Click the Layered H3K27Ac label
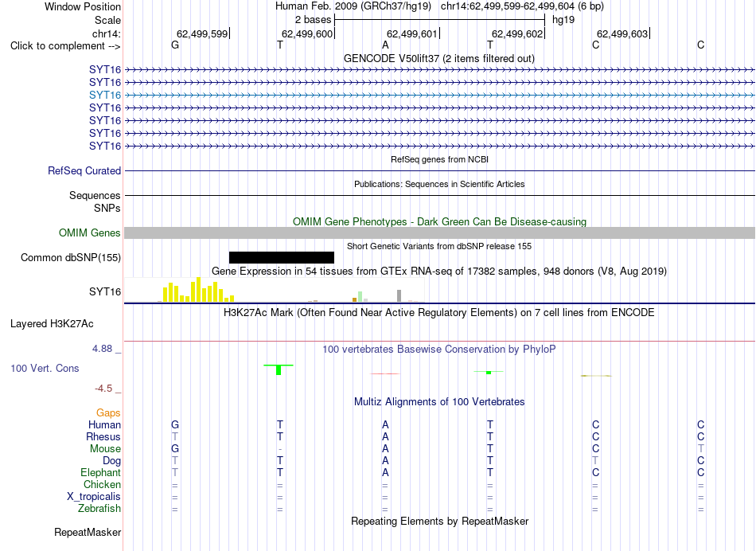This screenshot has height=551, width=756. [x=52, y=324]
